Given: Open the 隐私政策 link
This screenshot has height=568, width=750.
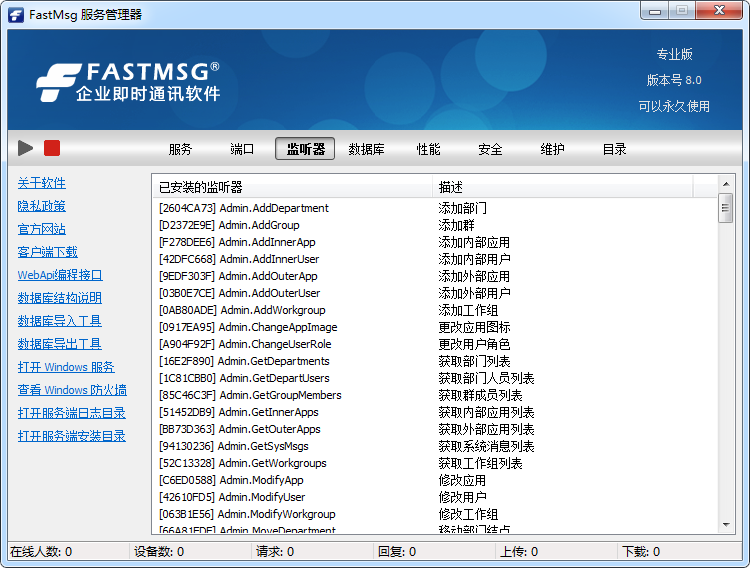Looking at the screenshot, I should [x=42, y=206].
